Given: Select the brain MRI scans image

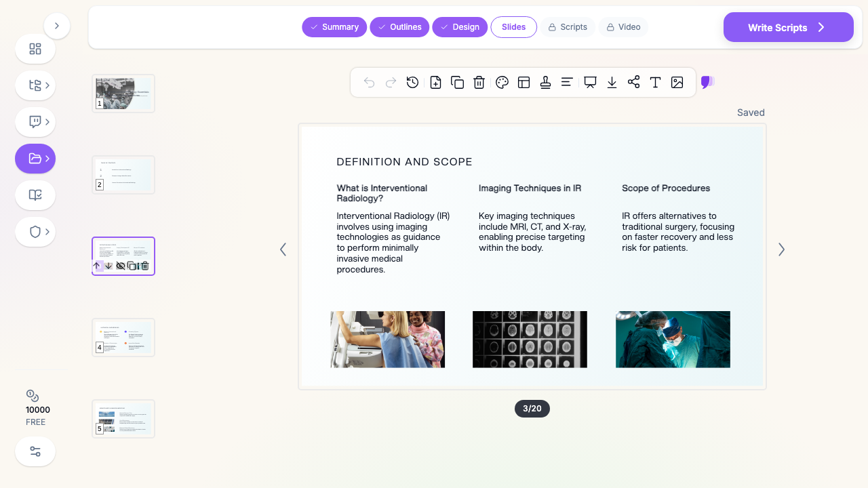Looking at the screenshot, I should click(x=530, y=340).
